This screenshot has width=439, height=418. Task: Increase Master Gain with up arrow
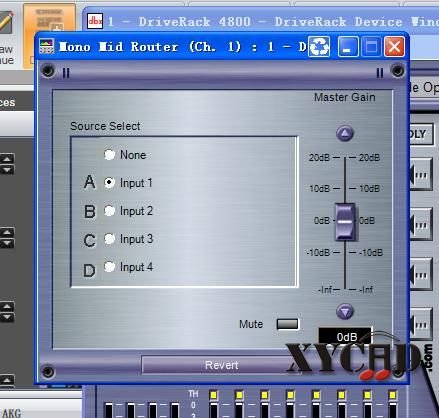[345, 134]
